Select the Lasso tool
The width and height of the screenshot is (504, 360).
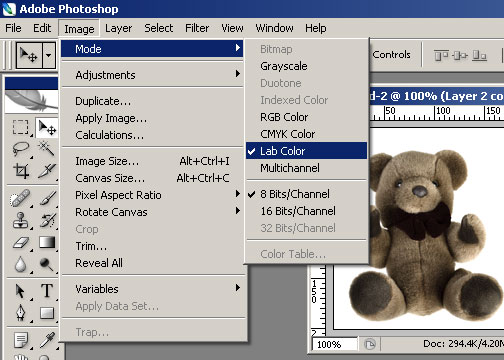pos(20,149)
